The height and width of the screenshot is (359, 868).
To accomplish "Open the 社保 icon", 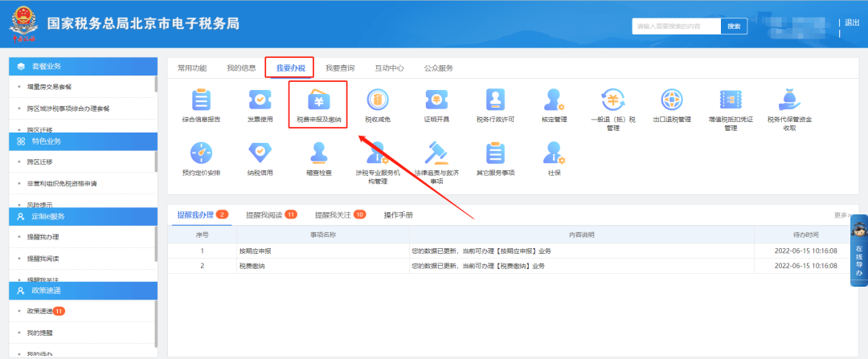I will click(x=555, y=153).
